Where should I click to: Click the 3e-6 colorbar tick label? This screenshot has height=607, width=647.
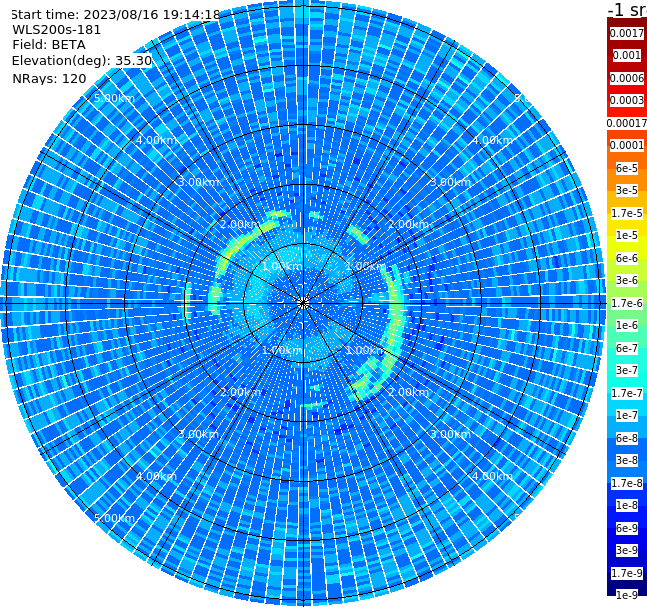pyautogui.click(x=627, y=280)
